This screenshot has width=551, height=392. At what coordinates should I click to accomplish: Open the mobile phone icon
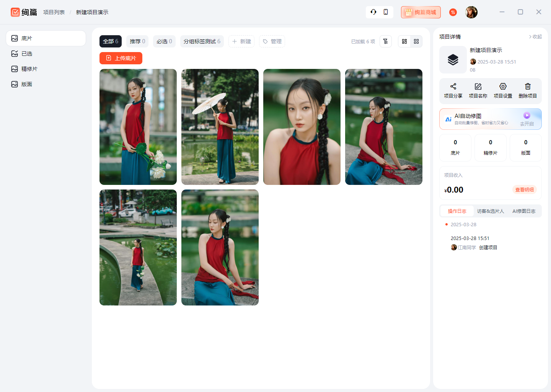(x=386, y=12)
